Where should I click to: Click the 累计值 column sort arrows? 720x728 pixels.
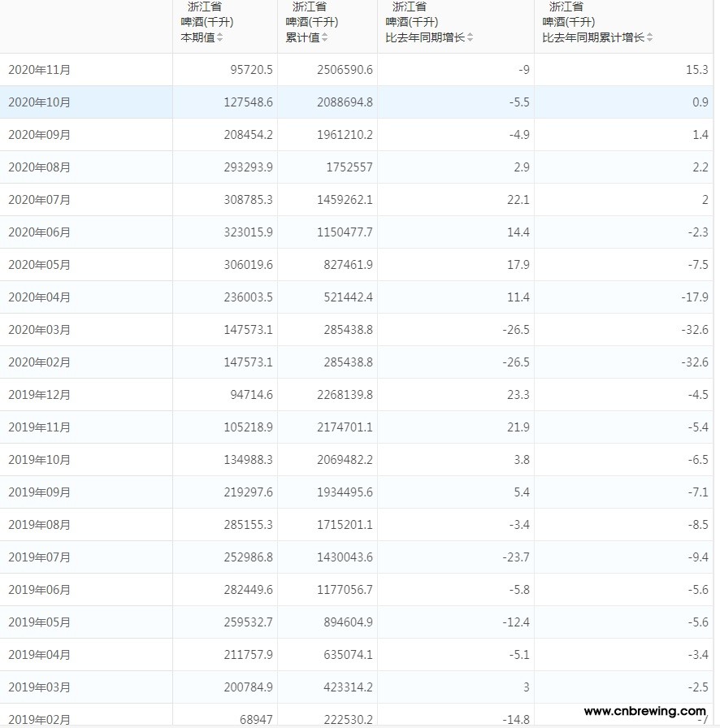click(x=324, y=37)
